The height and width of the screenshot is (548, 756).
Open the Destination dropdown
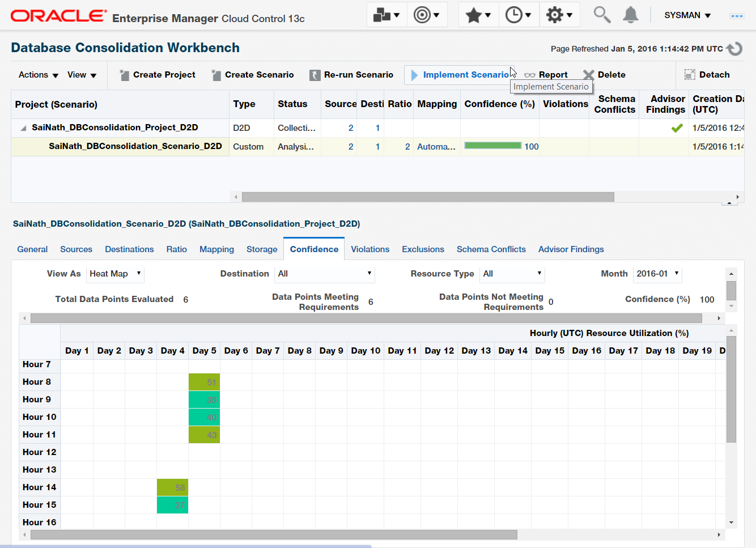pos(325,274)
